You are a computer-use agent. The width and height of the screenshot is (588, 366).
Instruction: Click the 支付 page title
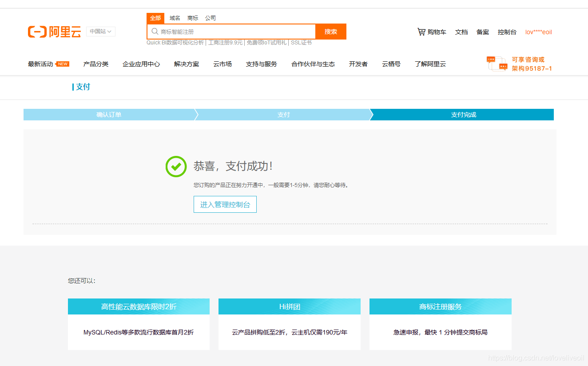click(83, 87)
